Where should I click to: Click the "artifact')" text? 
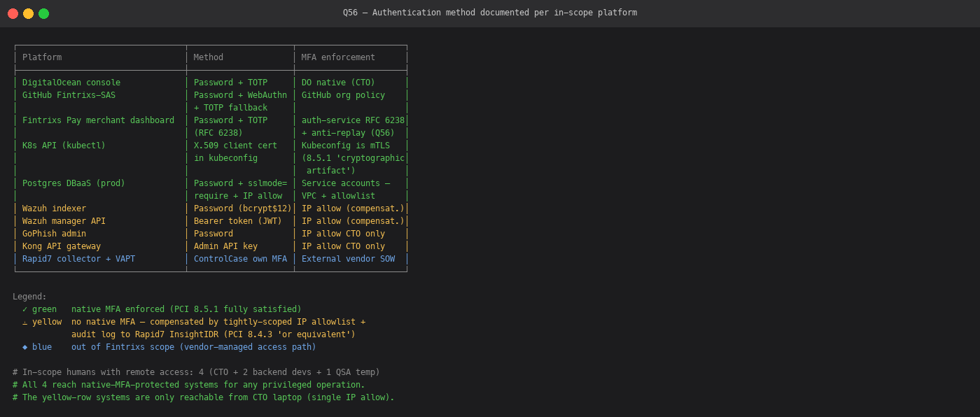click(331, 171)
